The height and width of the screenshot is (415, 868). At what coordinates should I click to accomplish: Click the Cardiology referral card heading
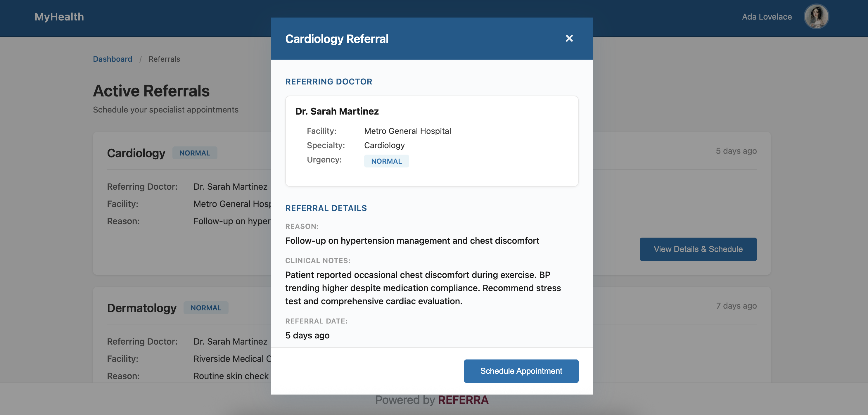136,153
